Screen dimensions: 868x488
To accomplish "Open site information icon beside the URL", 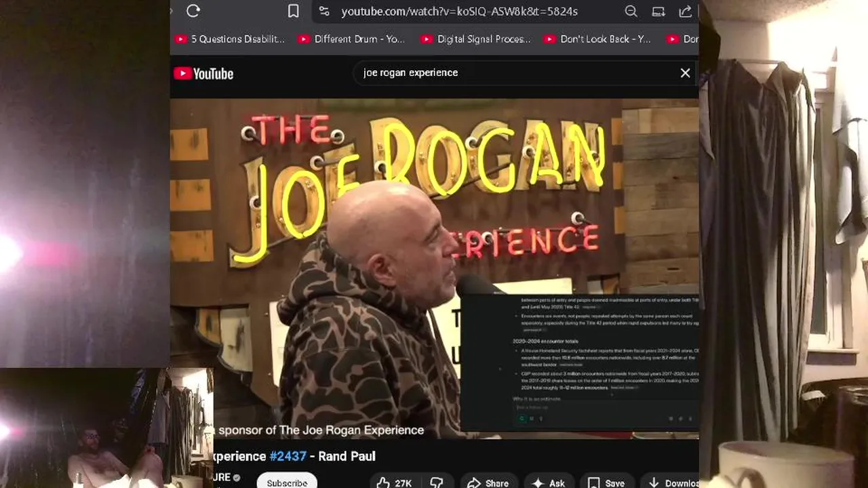I will point(324,11).
